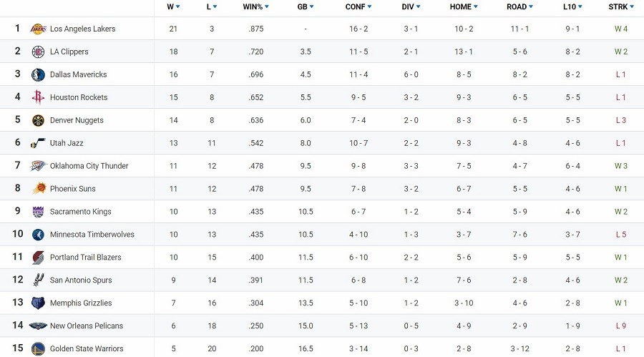Open the Houston Rockets logo
Viewport: 644px width, 357px height.
coord(38,97)
